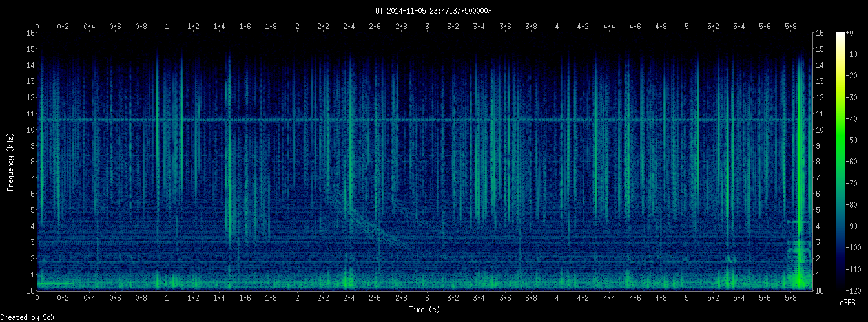
Task: Click '2' on the bottom time axis
Action: click(x=297, y=299)
